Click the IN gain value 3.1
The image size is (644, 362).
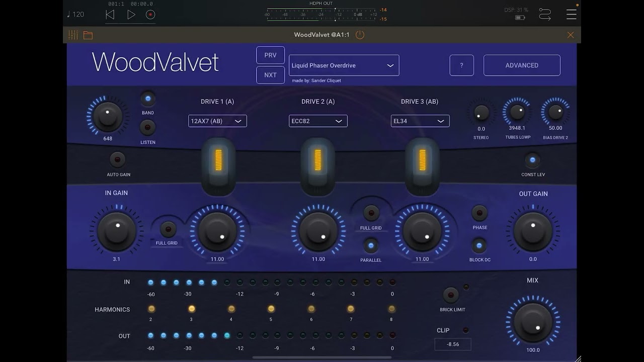coord(116,259)
